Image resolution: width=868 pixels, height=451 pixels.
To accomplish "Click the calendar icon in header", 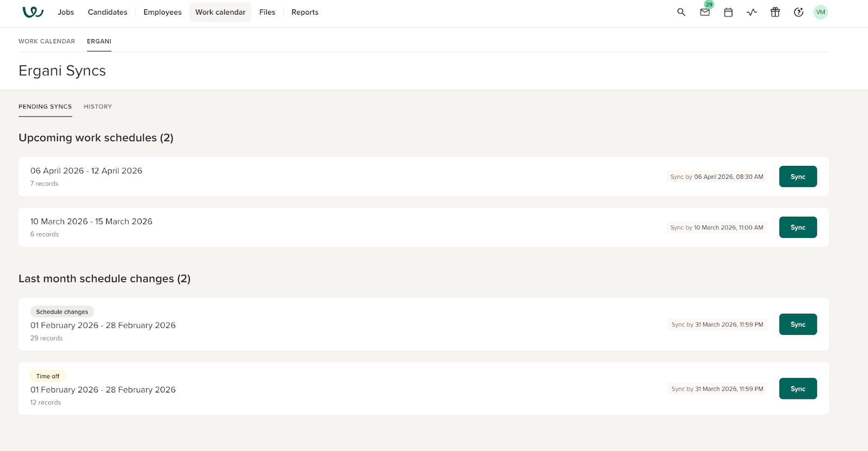I will pos(728,12).
